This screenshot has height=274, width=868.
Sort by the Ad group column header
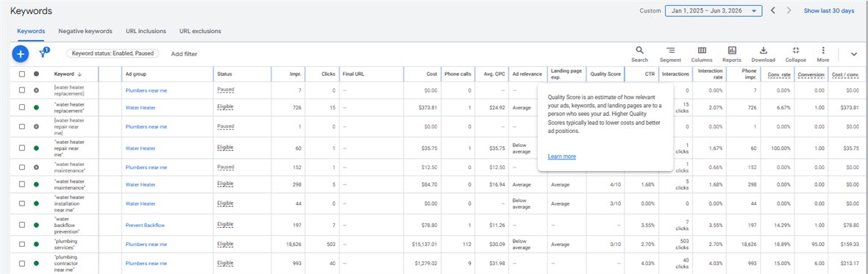pos(135,74)
